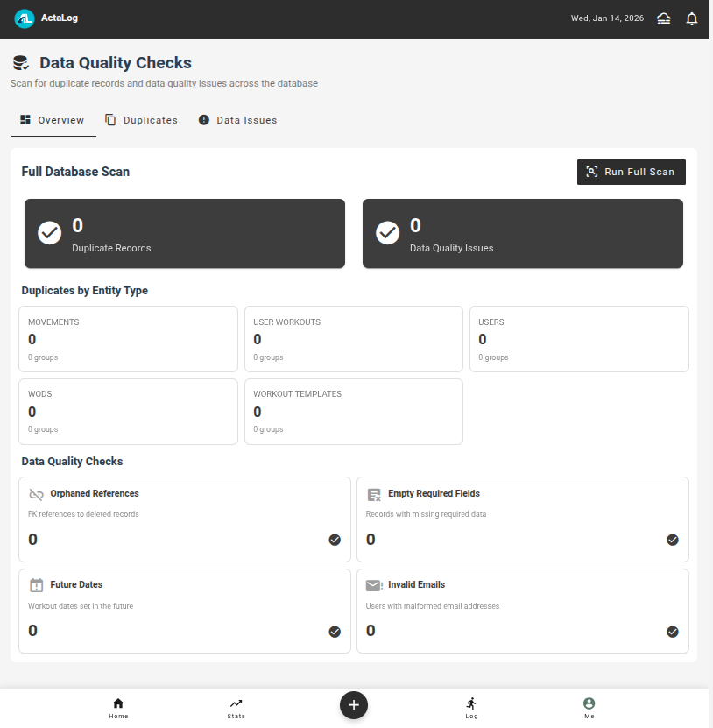This screenshot has width=713, height=728.
Task: Run Full Scan of database
Action: pyautogui.click(x=631, y=172)
